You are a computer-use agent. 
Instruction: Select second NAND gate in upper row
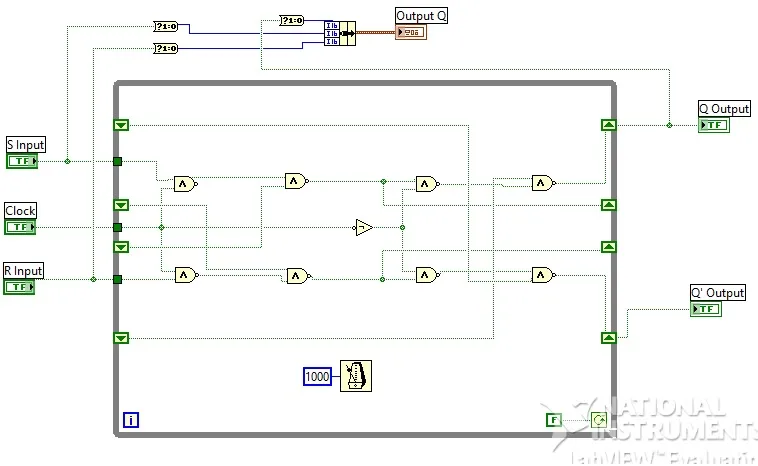297,181
